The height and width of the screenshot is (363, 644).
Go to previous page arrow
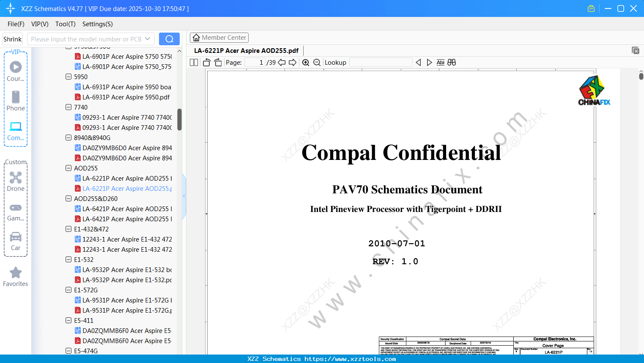(282, 63)
